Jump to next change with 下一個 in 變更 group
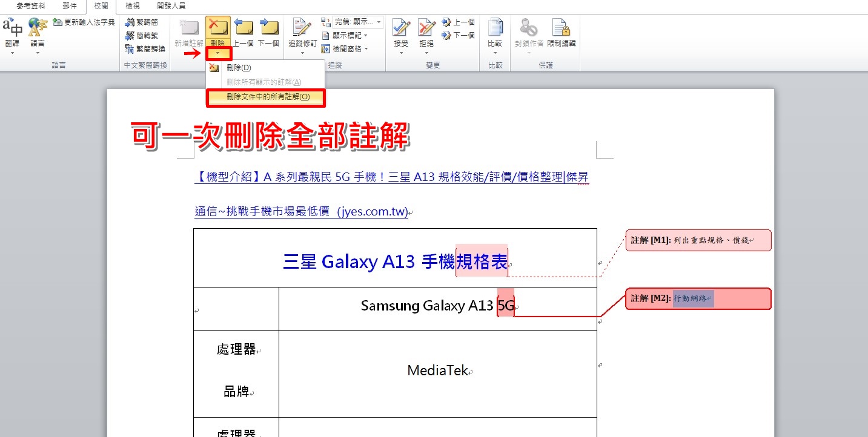 (x=459, y=35)
